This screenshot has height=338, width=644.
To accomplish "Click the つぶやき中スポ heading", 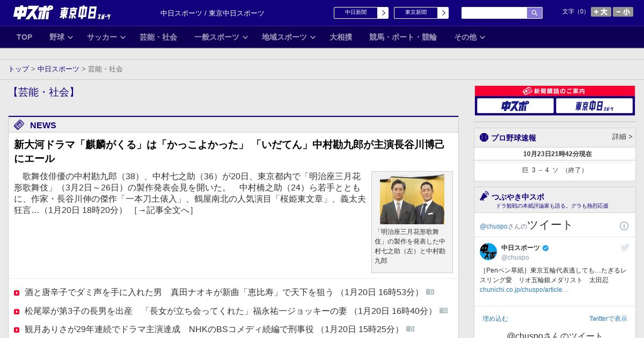I will pyautogui.click(x=518, y=197).
